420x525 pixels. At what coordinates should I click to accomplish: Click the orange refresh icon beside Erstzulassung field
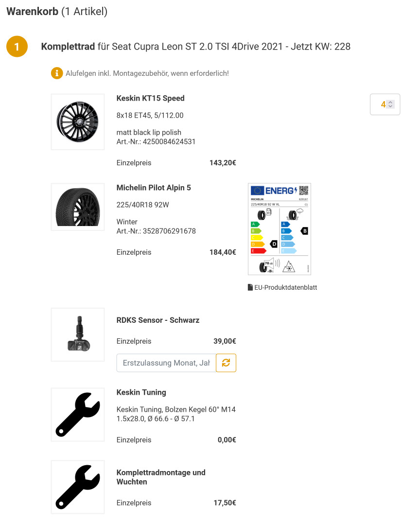pos(226,363)
